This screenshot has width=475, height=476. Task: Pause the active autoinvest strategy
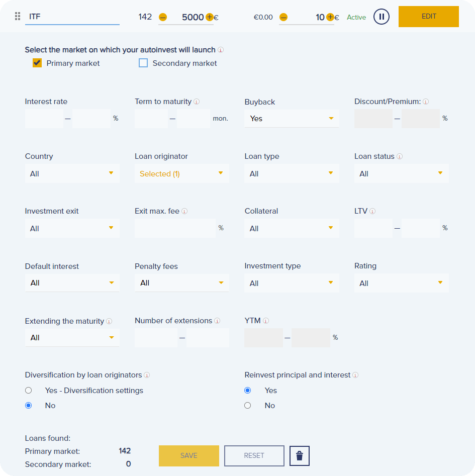pyautogui.click(x=382, y=17)
